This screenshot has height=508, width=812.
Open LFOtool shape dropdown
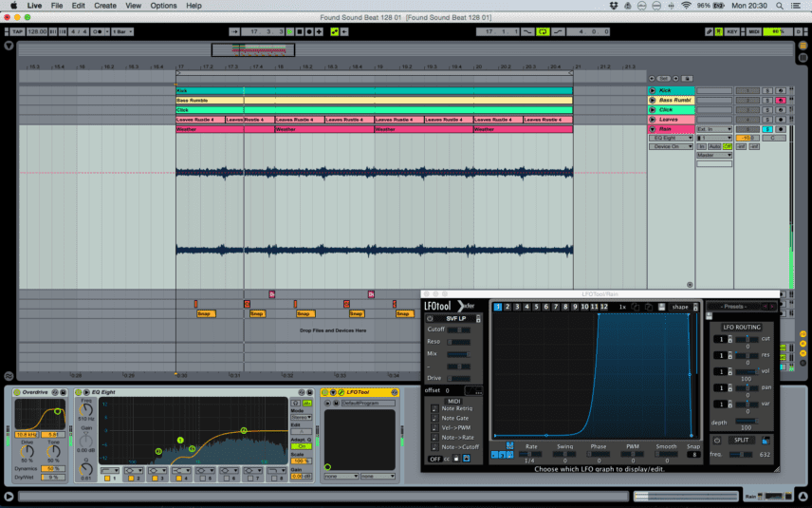pyautogui.click(x=684, y=307)
